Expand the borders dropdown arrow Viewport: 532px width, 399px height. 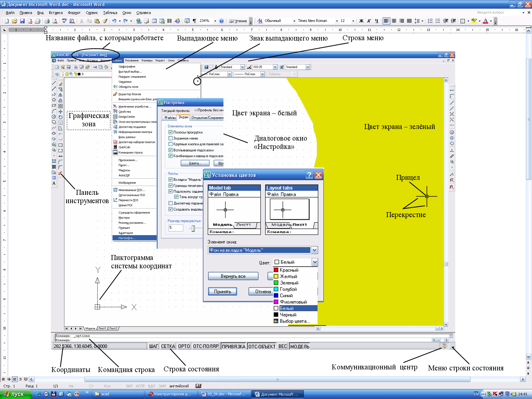[468, 21]
